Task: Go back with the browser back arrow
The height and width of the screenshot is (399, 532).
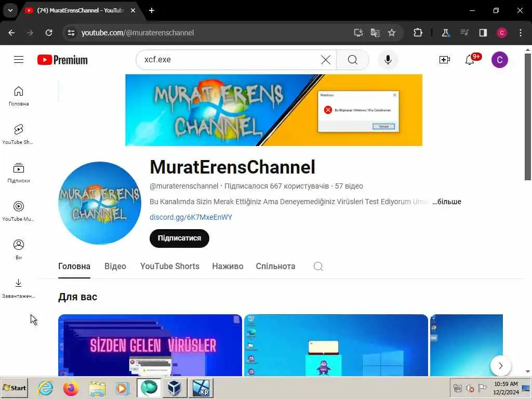Action: [11, 33]
